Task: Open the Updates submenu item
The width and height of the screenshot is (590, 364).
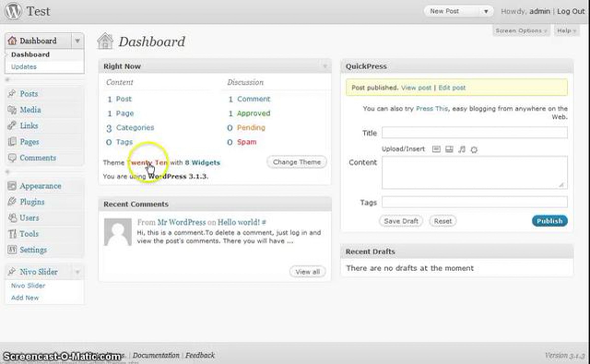Action: [24, 67]
